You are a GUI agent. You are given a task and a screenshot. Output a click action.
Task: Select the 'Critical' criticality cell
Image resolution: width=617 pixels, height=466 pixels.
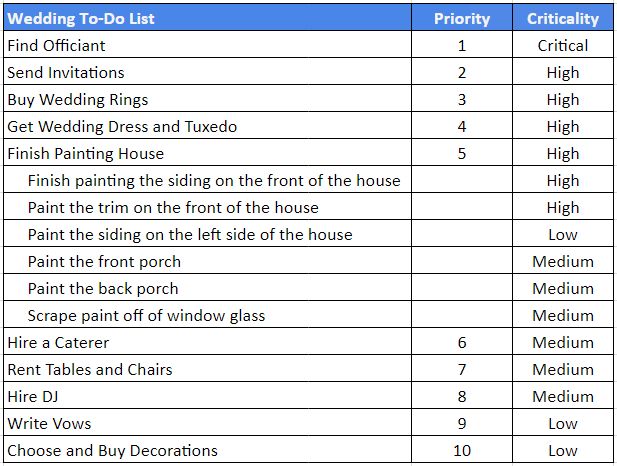point(563,45)
